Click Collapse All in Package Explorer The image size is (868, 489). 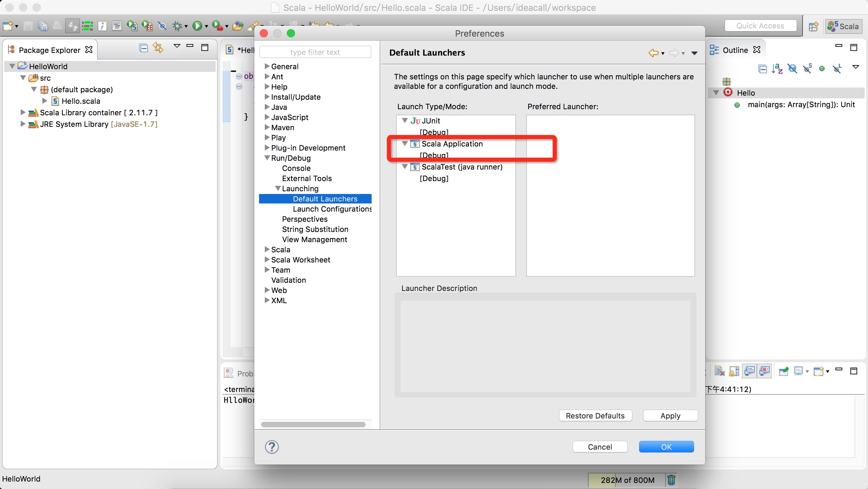coord(143,48)
